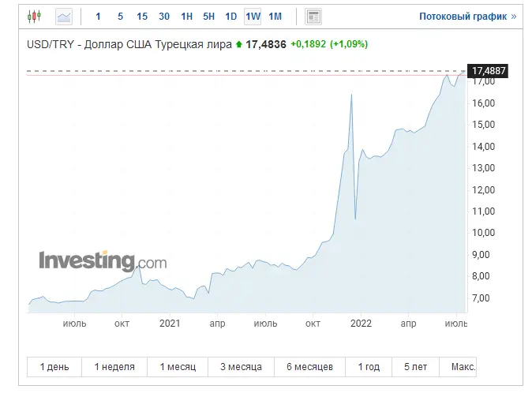
Task: Show the 3 месяца range
Action: [241, 366]
